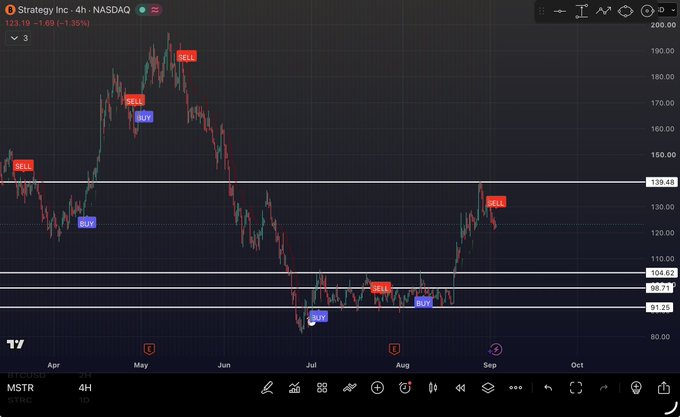Screen dimensions: 680x417
Task: Tap the May earnings E marker
Action: pyautogui.click(x=149, y=349)
